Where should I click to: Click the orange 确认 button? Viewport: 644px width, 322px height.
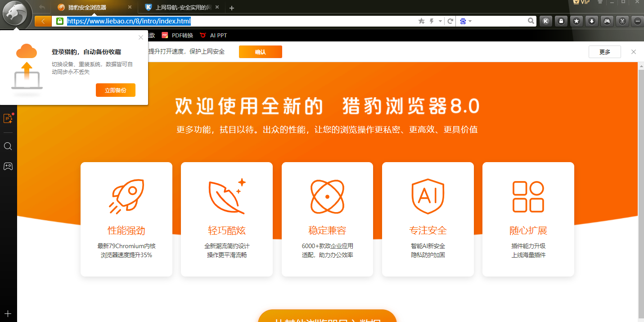[x=261, y=52]
